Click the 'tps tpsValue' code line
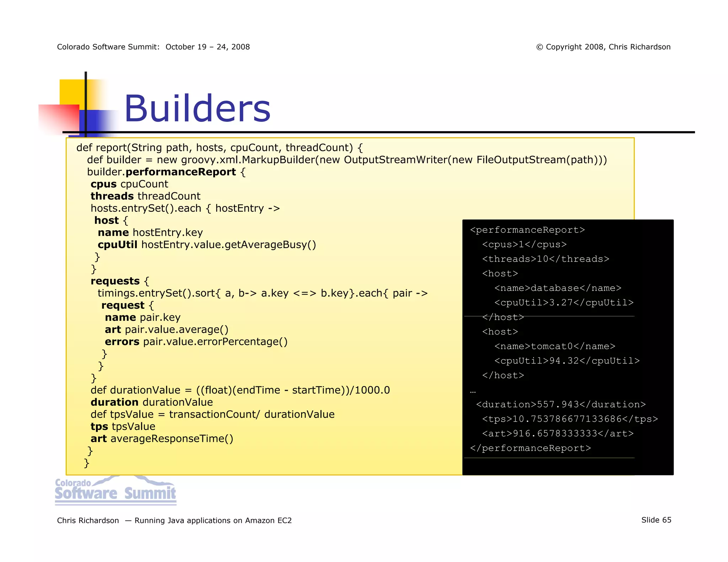 click(123, 426)
